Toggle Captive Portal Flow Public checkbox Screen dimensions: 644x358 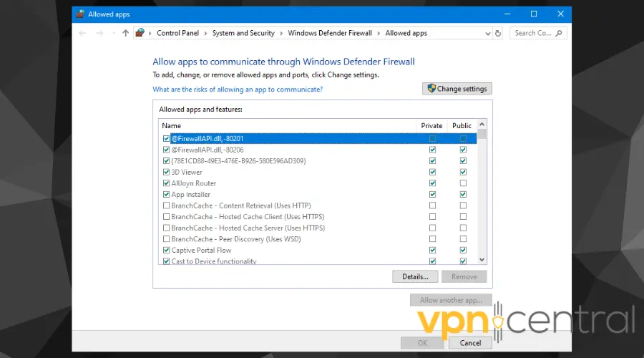tap(463, 250)
